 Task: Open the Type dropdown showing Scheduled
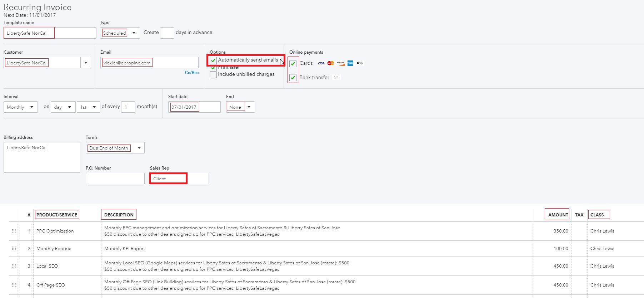tap(120, 33)
